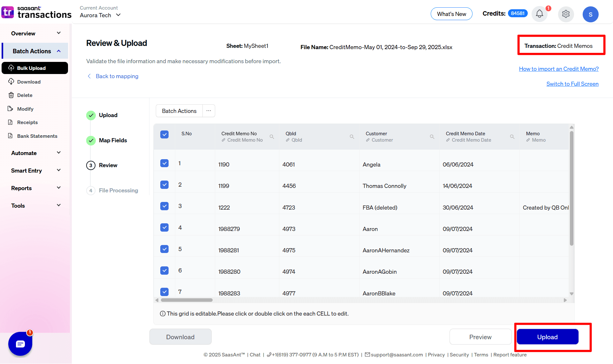The image size is (613, 364).
Task: Open the chat support bubble
Action: [20, 344]
